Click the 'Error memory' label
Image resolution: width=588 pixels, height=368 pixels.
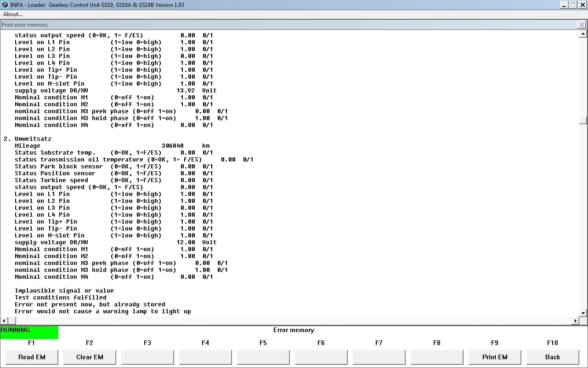pyautogui.click(x=294, y=330)
